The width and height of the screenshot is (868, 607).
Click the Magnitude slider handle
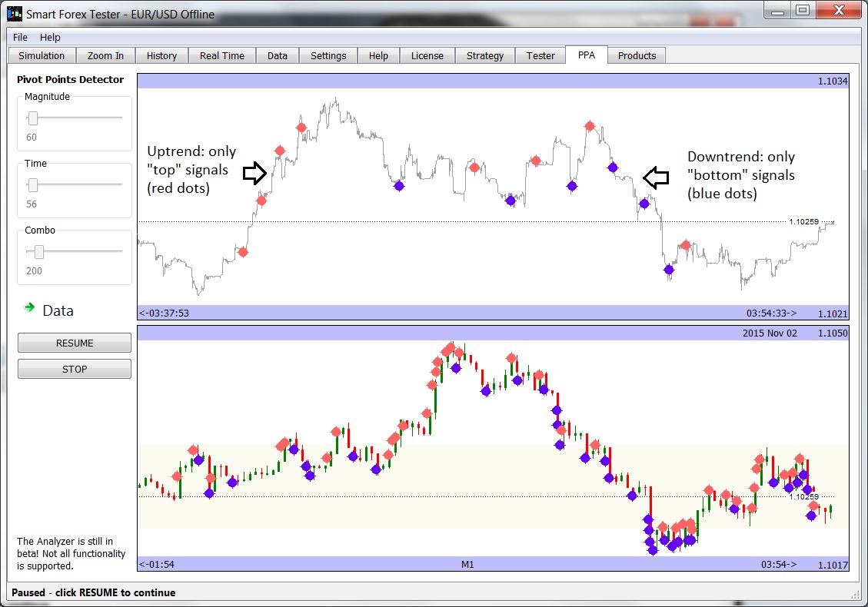(32, 118)
